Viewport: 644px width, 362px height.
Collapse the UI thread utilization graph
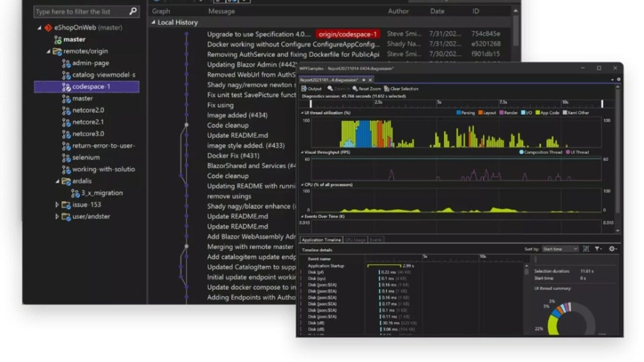pyautogui.click(x=302, y=113)
